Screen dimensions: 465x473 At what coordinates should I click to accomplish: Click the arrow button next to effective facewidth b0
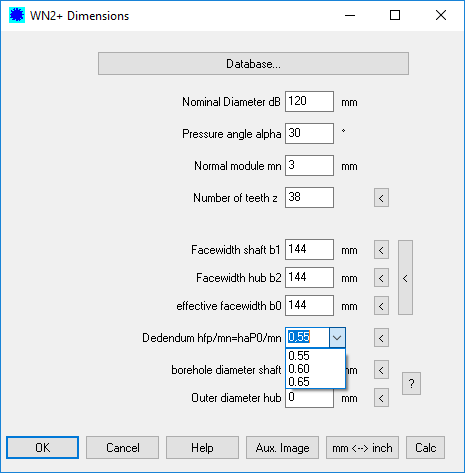[381, 306]
